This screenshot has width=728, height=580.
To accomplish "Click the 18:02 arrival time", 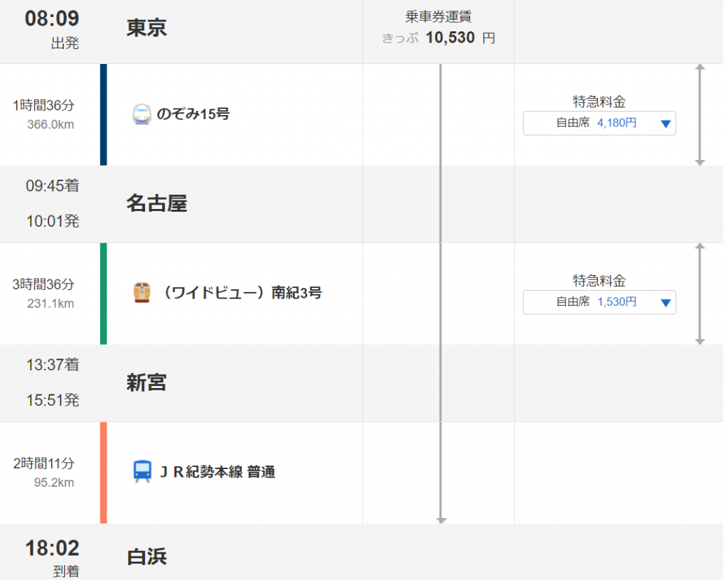I will [52, 549].
